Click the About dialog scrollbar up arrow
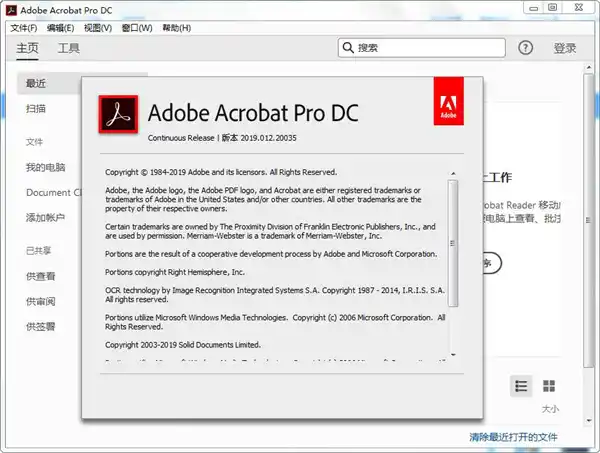The height and width of the screenshot is (453, 600). [453, 174]
